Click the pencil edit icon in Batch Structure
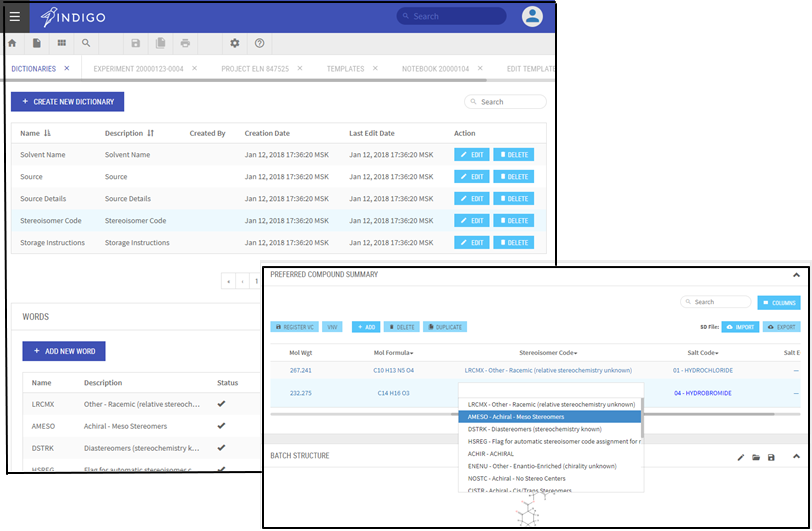 741,457
